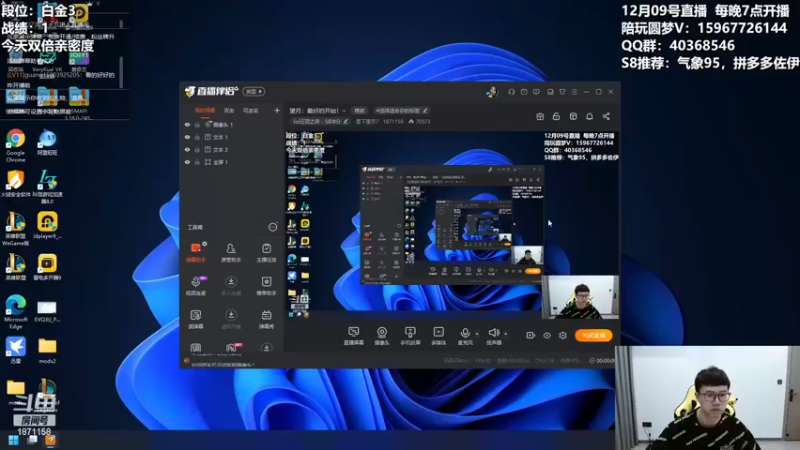Hide the 全屏 1 source
Screen dimensions: 800x450
pos(187,162)
